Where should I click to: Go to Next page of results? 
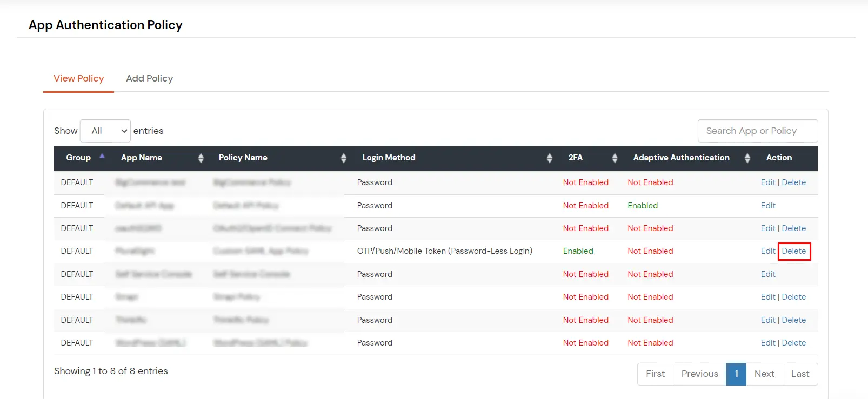click(764, 374)
